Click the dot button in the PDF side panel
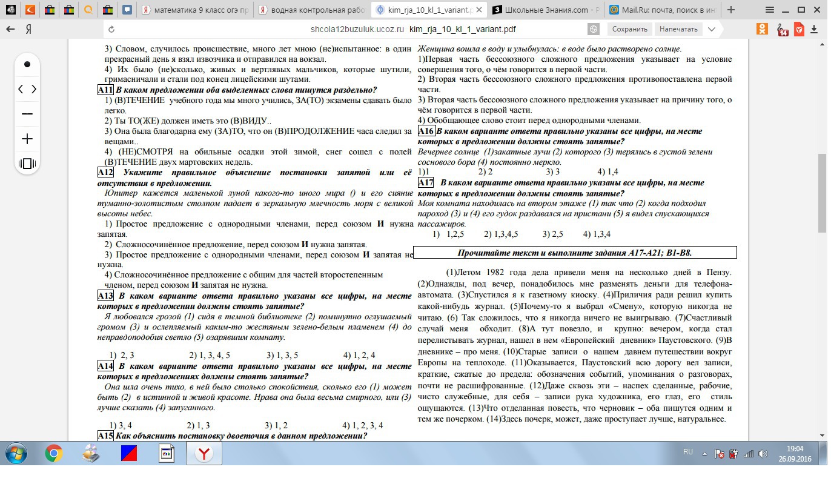 tap(27, 64)
